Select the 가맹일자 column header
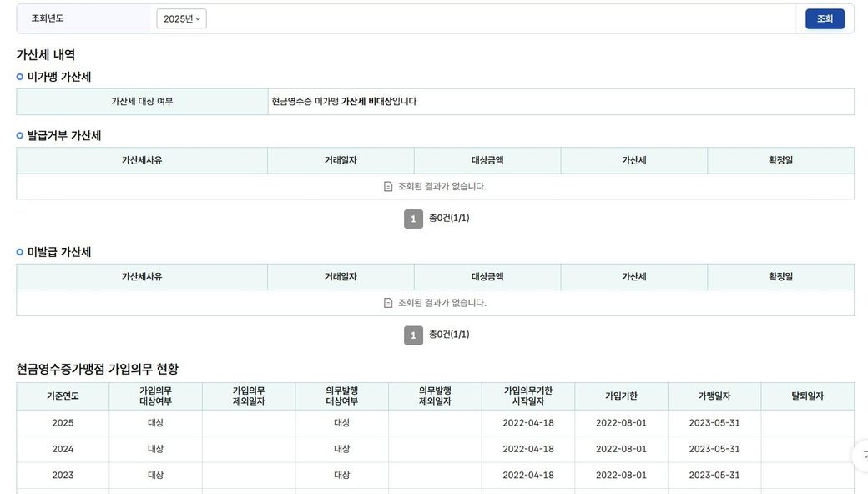 (714, 396)
